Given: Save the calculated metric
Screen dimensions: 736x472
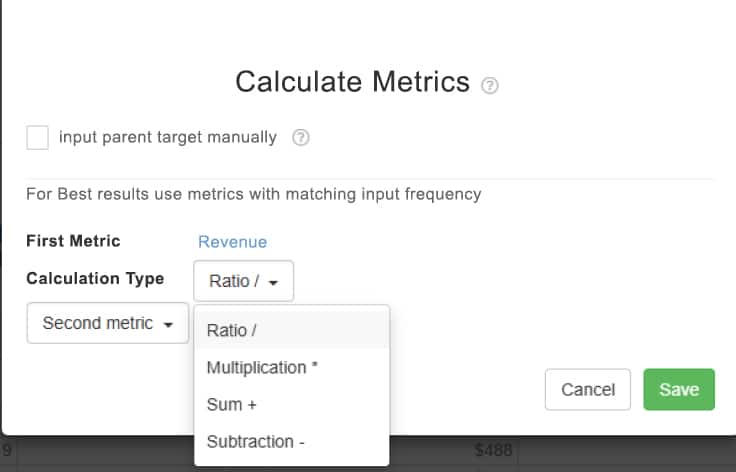Looking at the screenshot, I should coord(679,389).
